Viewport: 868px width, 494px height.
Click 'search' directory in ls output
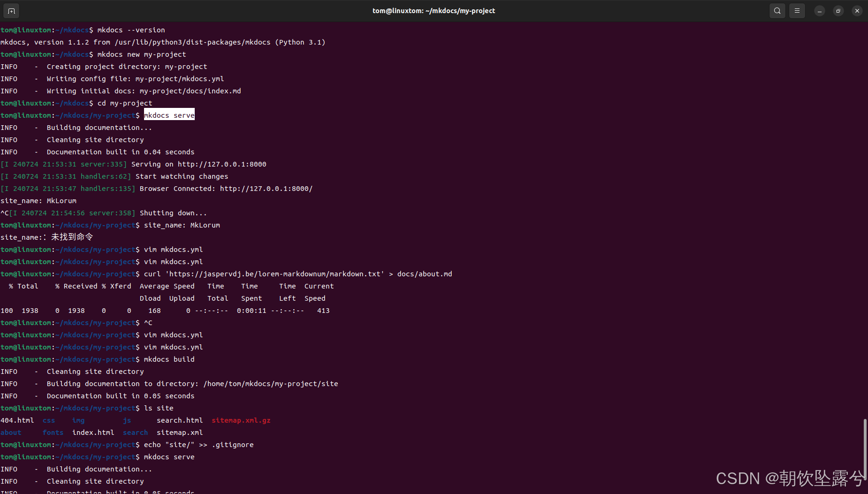coord(136,433)
